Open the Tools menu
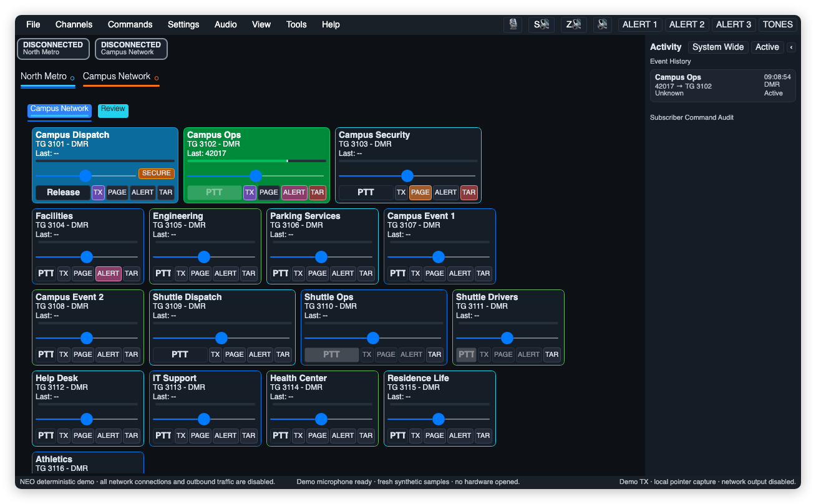Viewport: 816px width, 504px height. pos(296,25)
